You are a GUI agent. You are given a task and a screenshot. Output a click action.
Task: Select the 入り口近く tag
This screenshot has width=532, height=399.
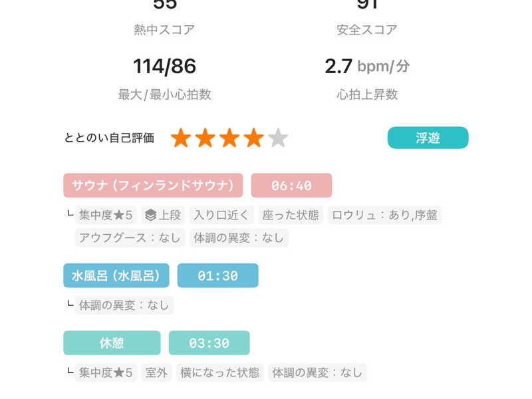coord(221,215)
